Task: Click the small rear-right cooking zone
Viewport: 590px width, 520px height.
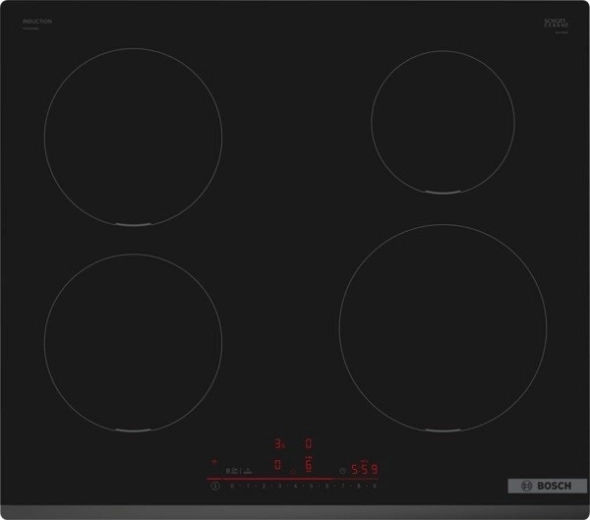Action: point(443,122)
